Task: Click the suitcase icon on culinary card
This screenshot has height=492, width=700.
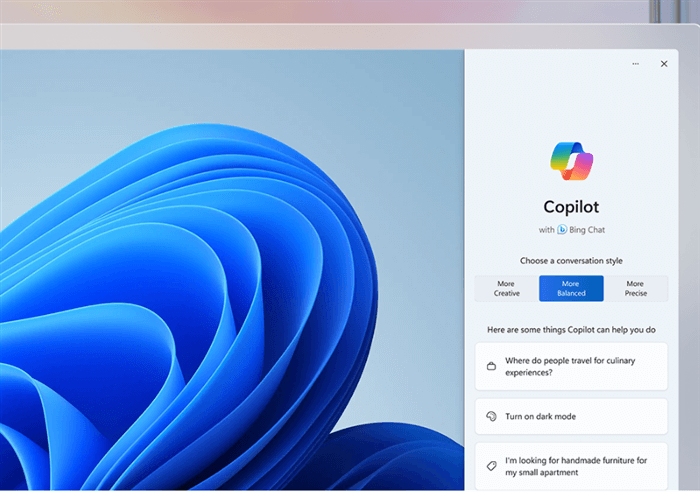Action: pyautogui.click(x=491, y=366)
